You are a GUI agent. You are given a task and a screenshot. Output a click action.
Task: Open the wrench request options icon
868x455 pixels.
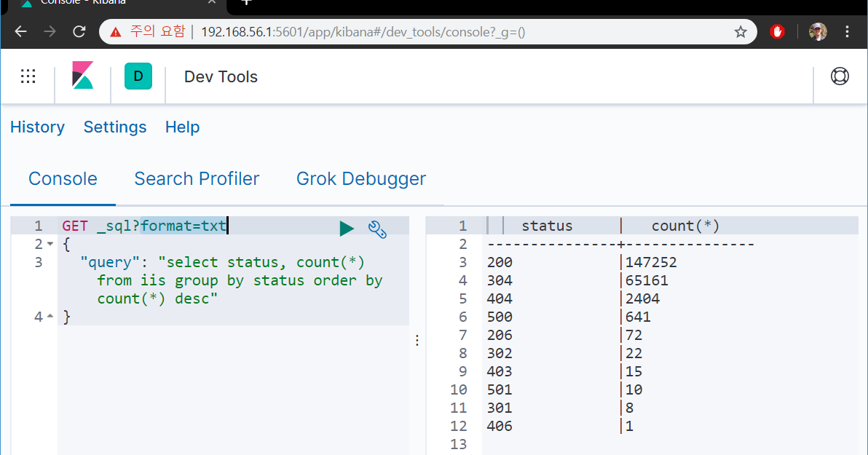coord(377,229)
